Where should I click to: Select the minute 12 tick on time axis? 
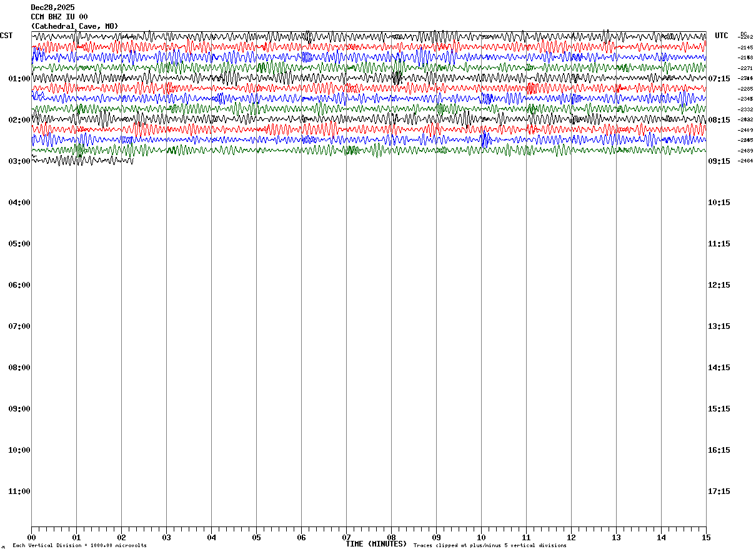click(x=571, y=537)
